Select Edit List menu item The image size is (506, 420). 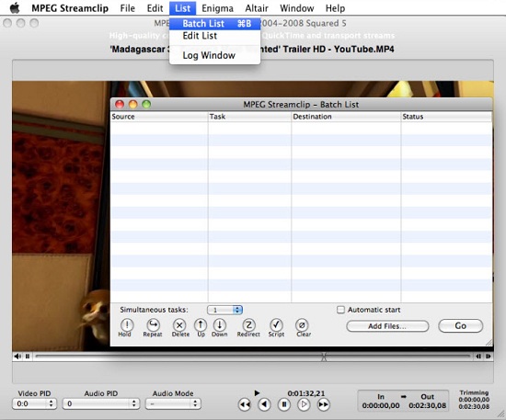point(215,36)
